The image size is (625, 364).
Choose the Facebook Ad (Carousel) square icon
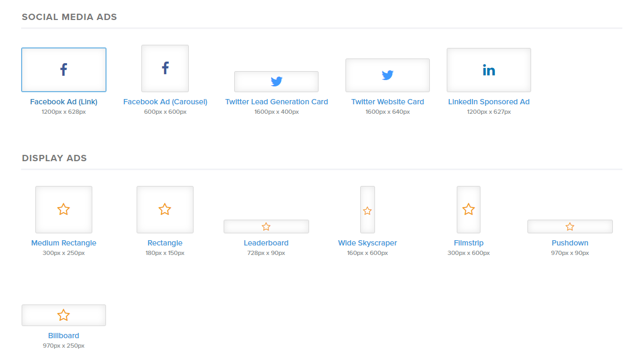165,68
